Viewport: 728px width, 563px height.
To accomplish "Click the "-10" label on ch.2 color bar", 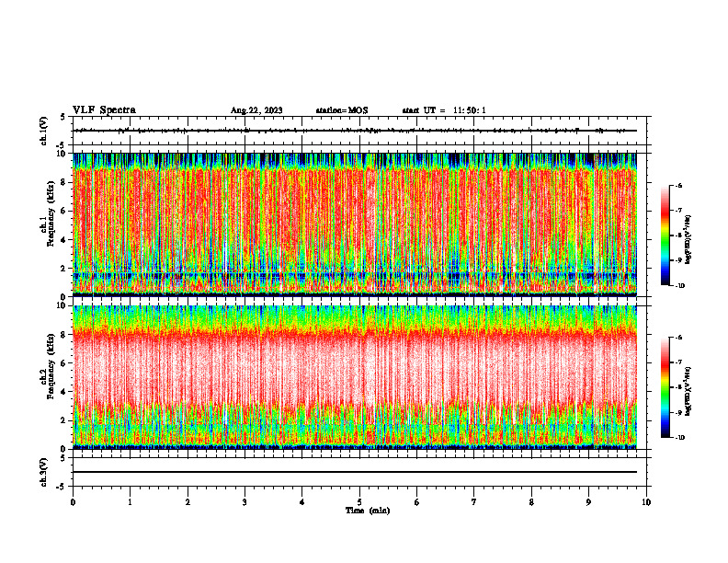I will click(679, 438).
